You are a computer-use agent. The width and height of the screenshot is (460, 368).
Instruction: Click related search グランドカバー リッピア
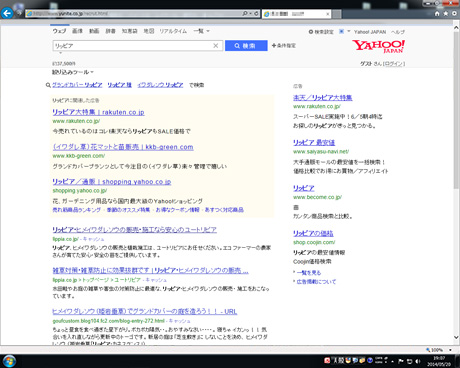[x=77, y=85]
